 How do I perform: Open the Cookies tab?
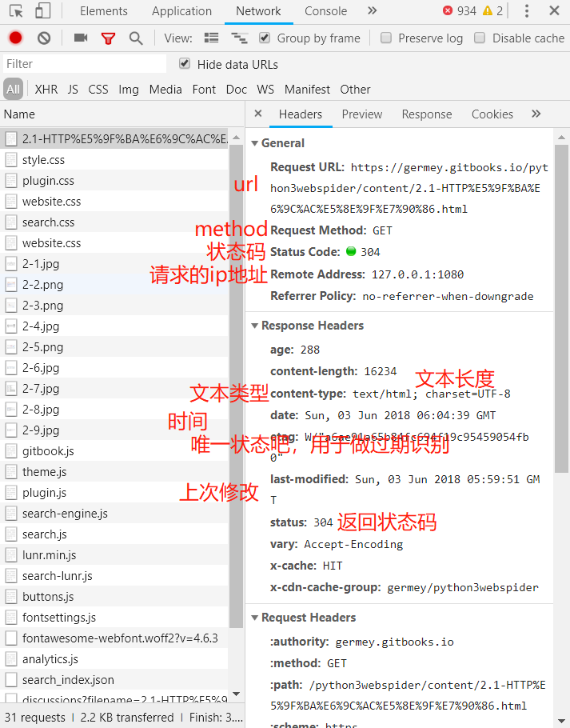point(492,114)
